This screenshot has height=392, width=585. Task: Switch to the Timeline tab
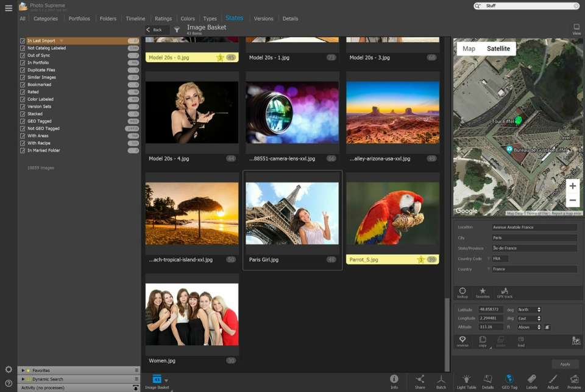click(135, 19)
